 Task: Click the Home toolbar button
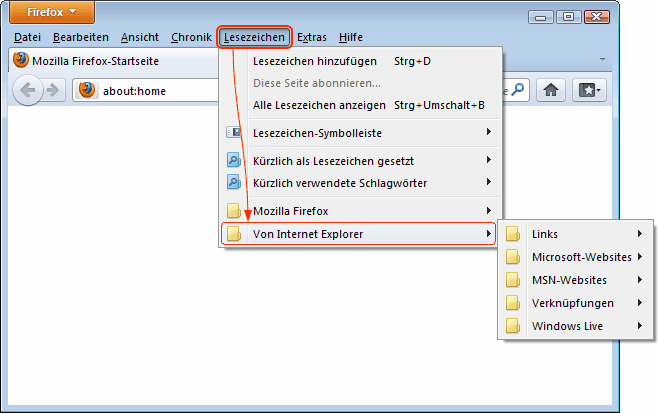(551, 90)
